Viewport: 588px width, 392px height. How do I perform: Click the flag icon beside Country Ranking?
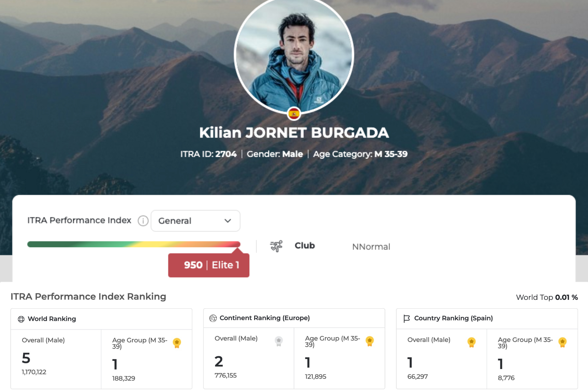[x=406, y=318]
